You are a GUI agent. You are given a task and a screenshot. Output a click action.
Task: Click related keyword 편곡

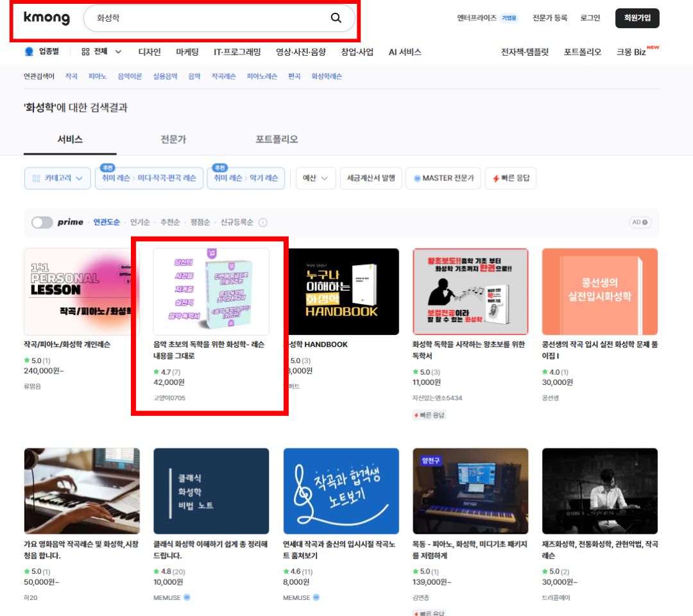pyautogui.click(x=294, y=76)
